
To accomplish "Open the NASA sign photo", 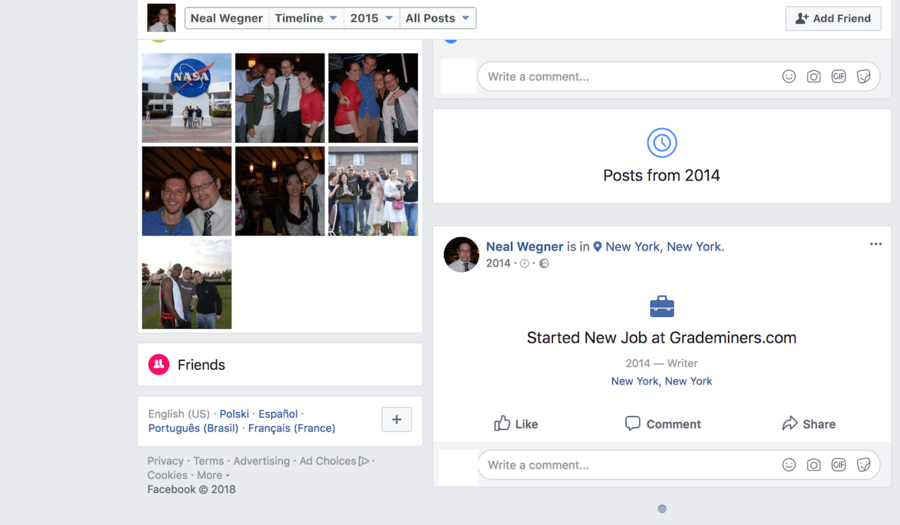I will coord(187,98).
